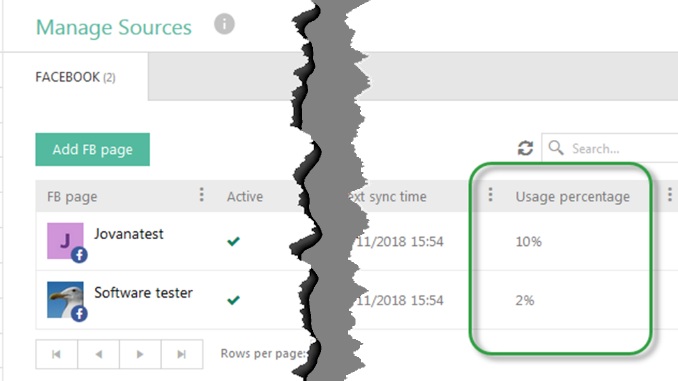Open the Jovanatest page avatar

coord(65,241)
